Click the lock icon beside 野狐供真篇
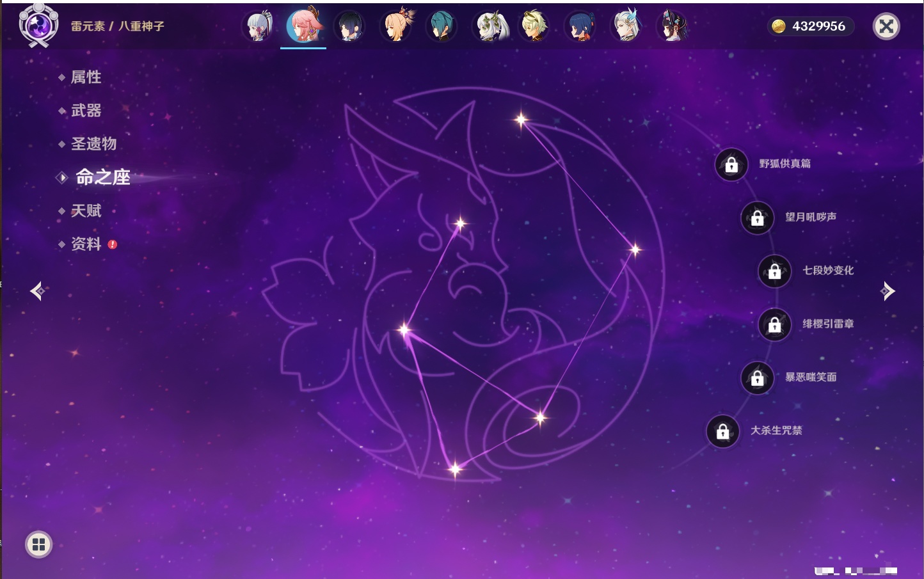Screen dimensions: 924x579 point(731,165)
